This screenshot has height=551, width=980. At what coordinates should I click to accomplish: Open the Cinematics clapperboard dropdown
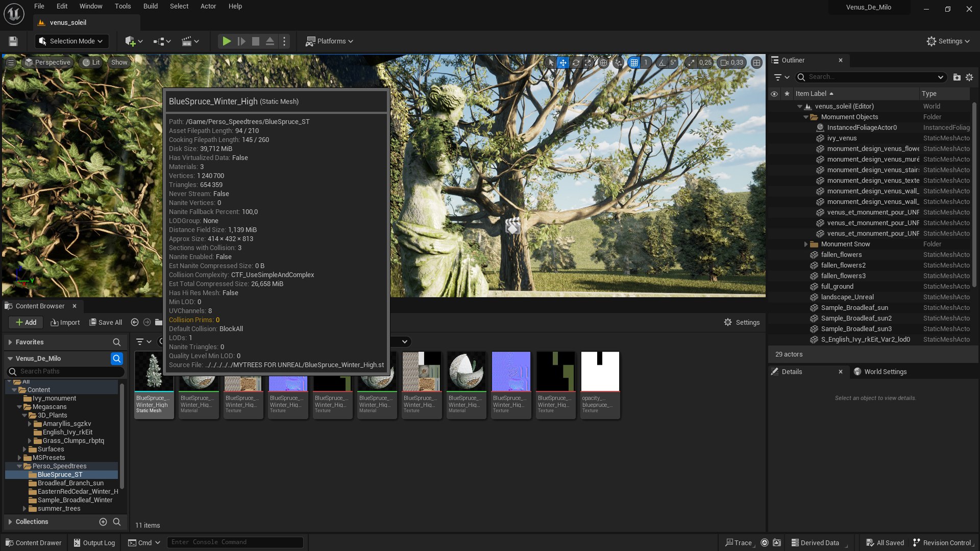pyautogui.click(x=190, y=41)
